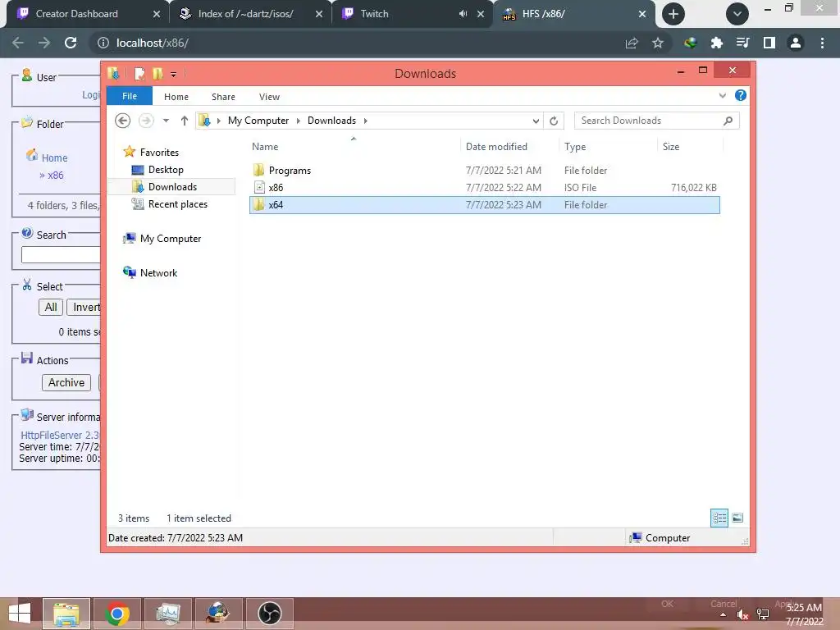The image size is (840, 630).
Task: Open the media controls icon in Chrome
Action: 742,43
